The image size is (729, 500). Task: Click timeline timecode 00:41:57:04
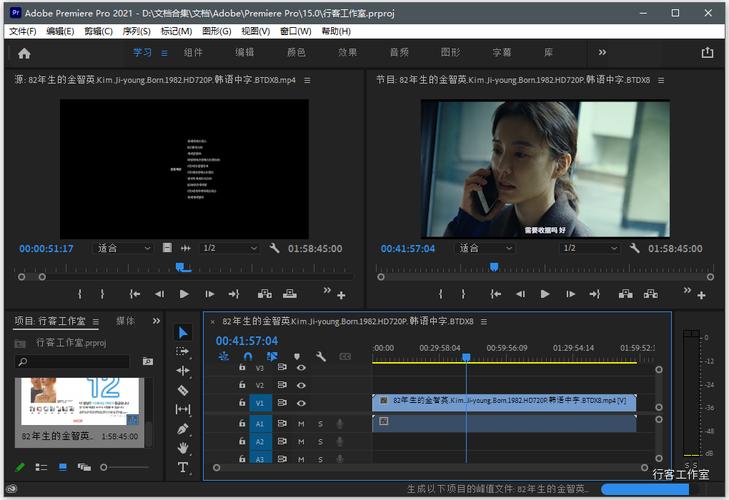tap(247, 341)
